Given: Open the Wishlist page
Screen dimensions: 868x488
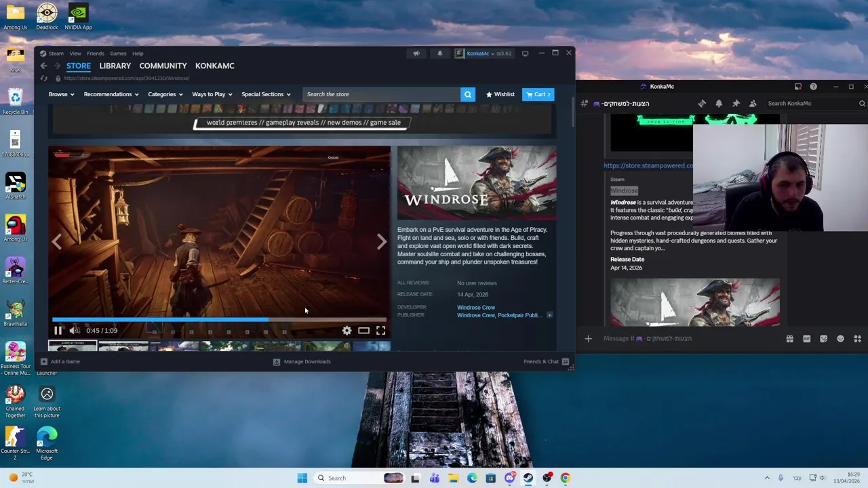Looking at the screenshot, I should point(500,94).
